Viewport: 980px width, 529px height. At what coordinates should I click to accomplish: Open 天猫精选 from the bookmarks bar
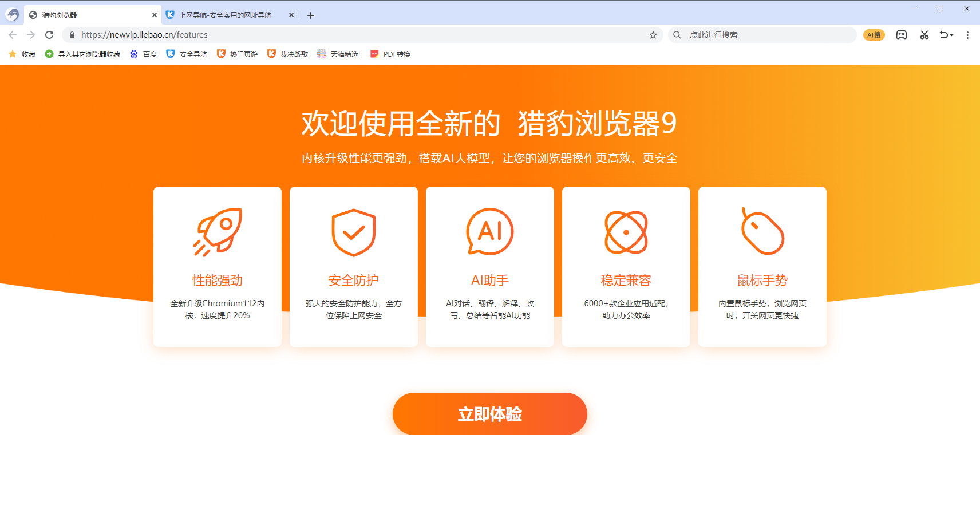(338, 54)
